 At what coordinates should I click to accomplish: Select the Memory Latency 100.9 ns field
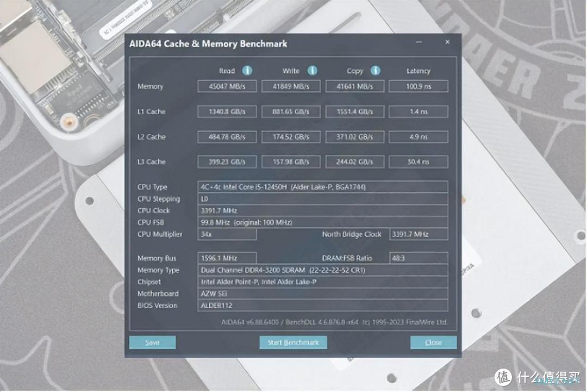coord(418,86)
